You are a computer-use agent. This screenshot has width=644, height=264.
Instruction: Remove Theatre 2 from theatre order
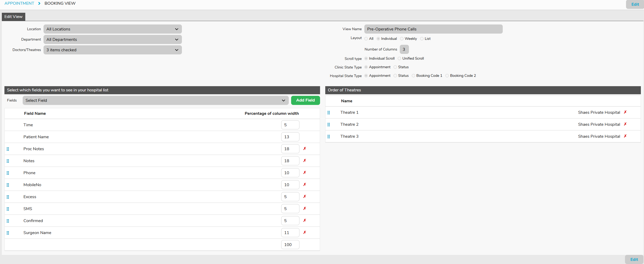pos(625,124)
